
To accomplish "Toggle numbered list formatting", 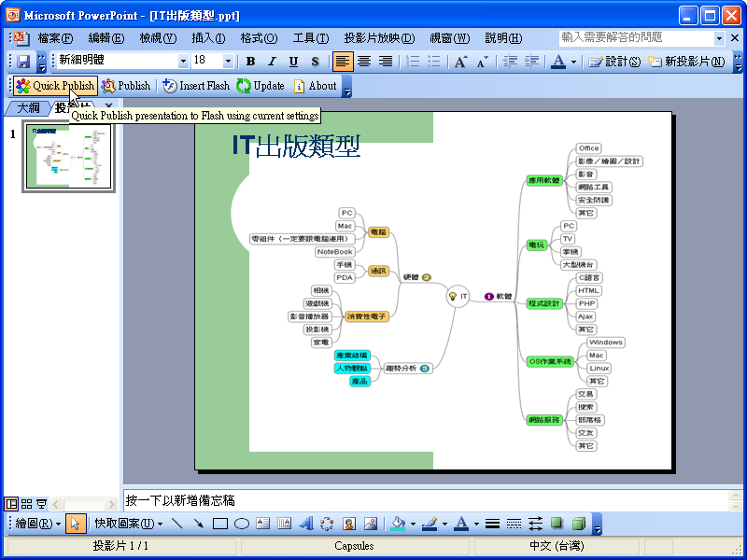I will point(413,62).
